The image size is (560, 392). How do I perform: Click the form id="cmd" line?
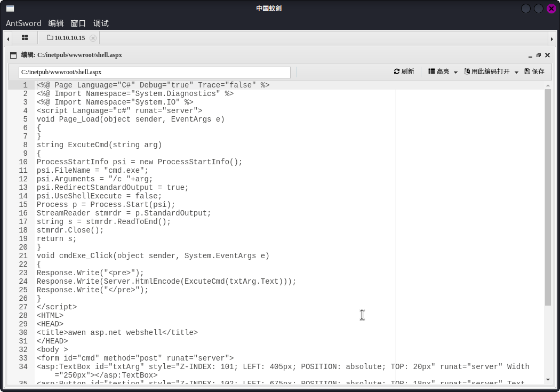click(x=135, y=358)
